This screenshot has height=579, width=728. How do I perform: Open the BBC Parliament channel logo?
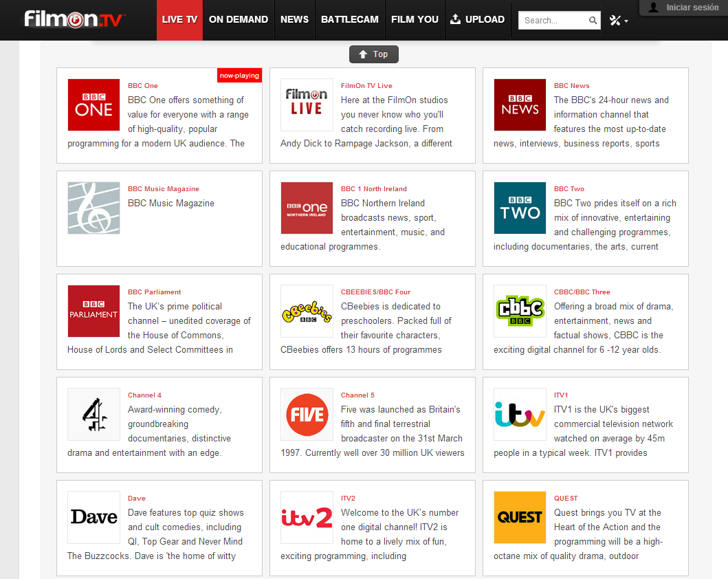pyautogui.click(x=93, y=311)
